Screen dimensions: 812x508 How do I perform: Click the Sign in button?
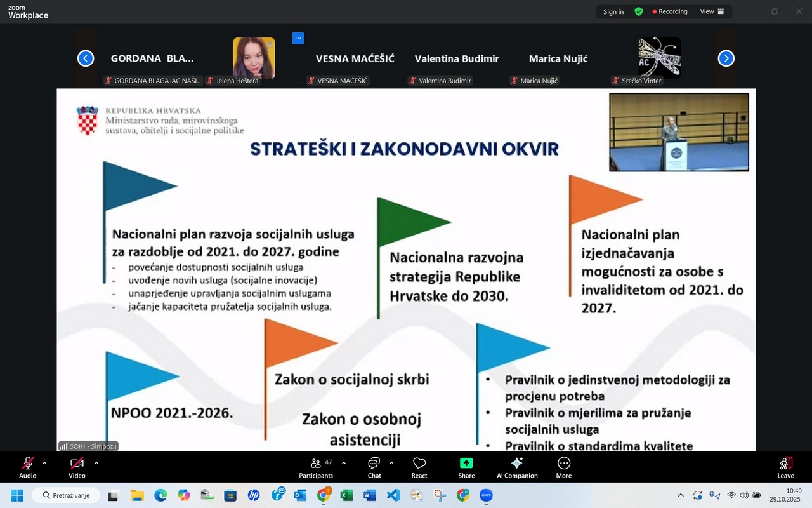613,11
